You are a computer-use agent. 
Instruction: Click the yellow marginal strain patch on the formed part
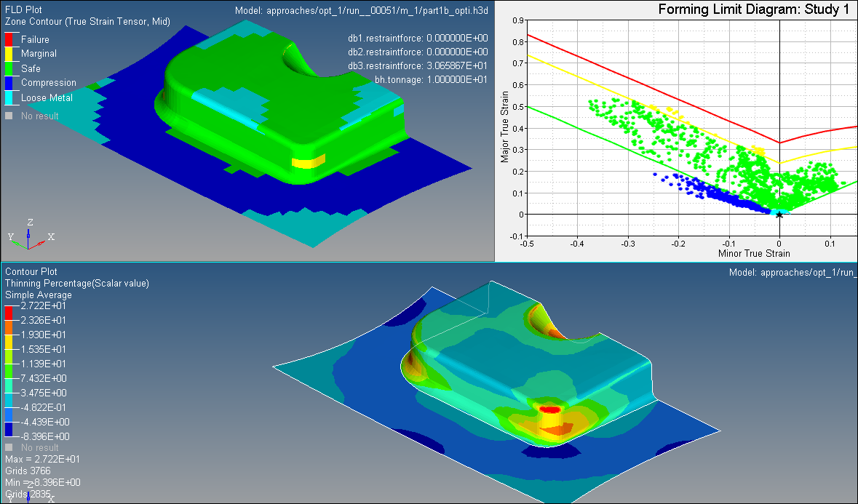(309, 161)
